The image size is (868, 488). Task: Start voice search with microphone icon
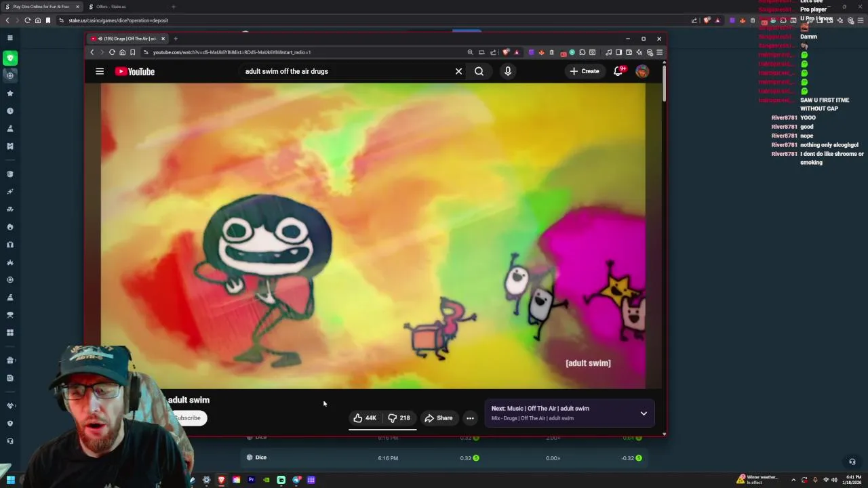coord(508,71)
